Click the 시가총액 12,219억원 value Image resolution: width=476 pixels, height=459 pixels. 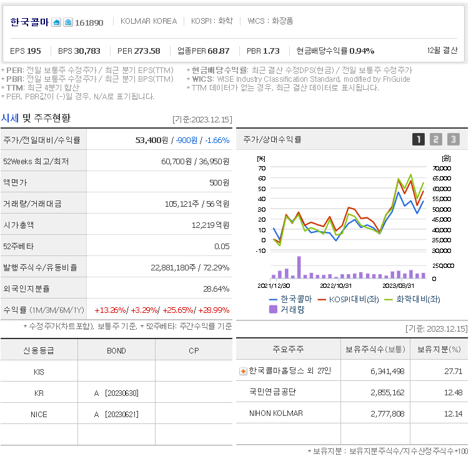(x=211, y=225)
